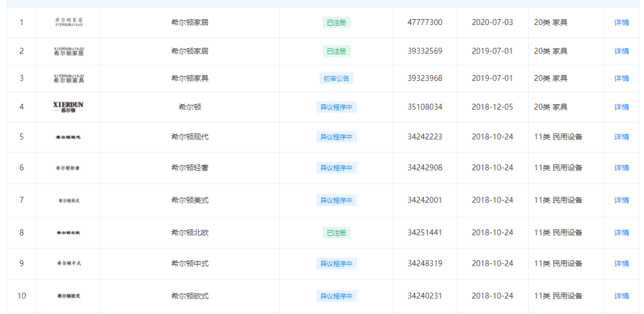Click registration number 34248319
The height and width of the screenshot is (314, 644).
tap(425, 263)
